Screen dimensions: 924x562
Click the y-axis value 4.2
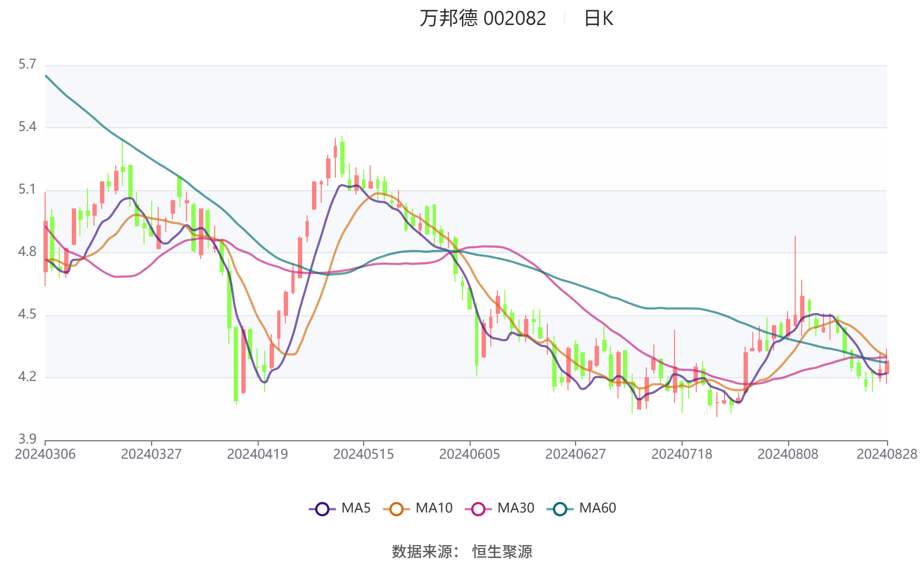tap(27, 376)
